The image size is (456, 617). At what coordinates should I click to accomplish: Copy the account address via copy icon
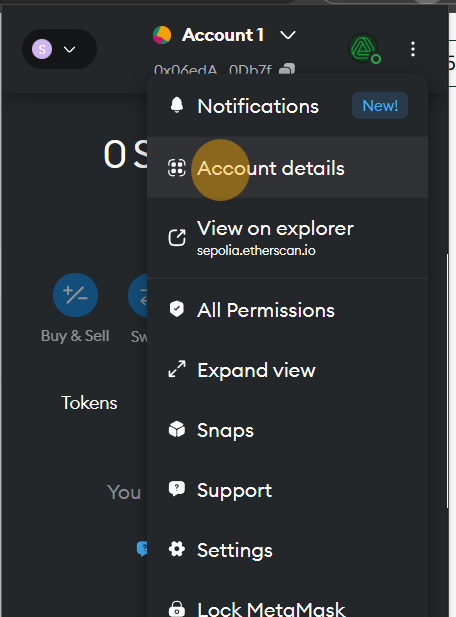[x=287, y=69]
